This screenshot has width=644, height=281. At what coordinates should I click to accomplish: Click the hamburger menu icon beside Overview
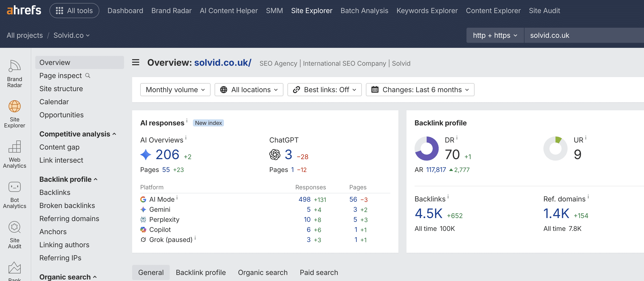(x=136, y=62)
